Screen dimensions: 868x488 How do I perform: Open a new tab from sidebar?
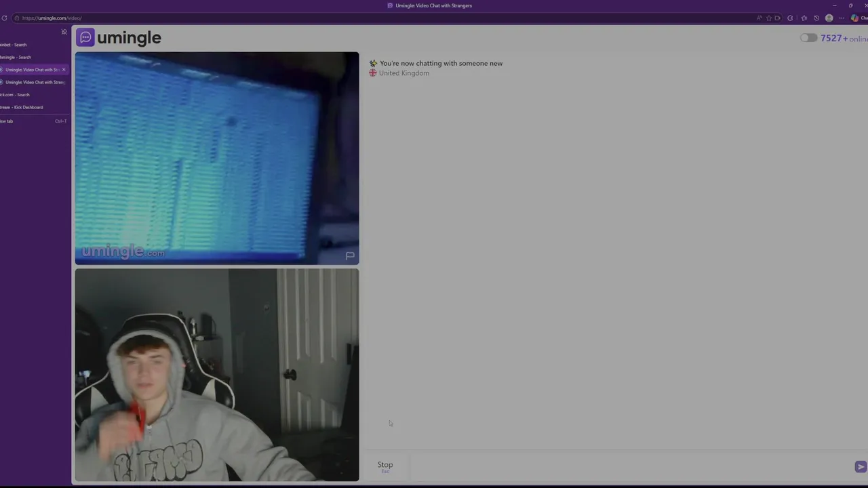tap(34, 121)
